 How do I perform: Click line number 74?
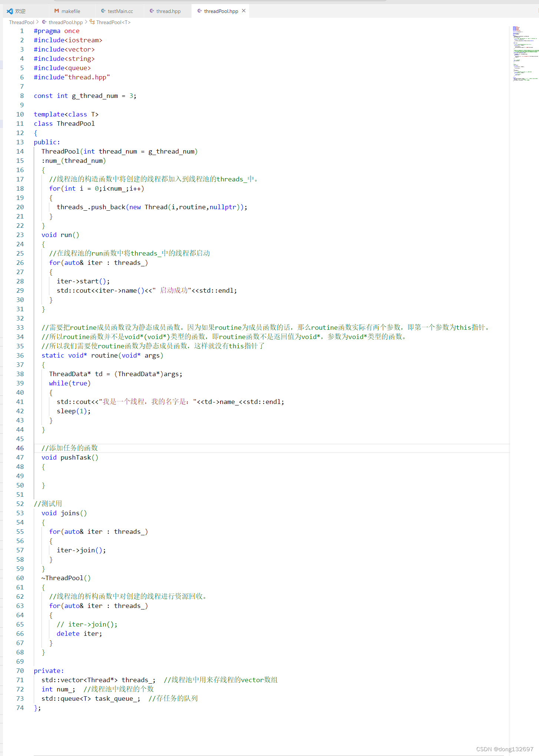tap(20, 708)
